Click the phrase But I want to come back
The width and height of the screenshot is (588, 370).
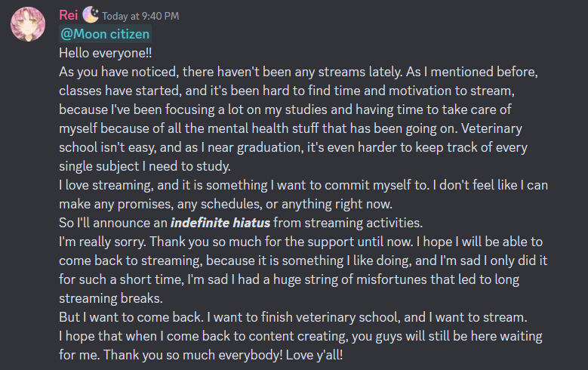click(x=131, y=317)
